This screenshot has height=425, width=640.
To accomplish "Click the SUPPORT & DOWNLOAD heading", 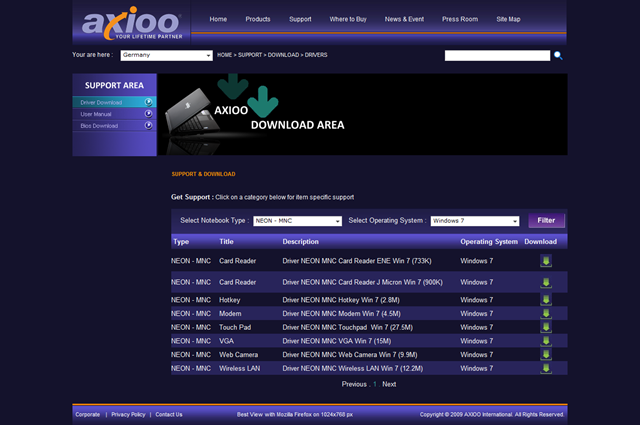I will tap(203, 174).
